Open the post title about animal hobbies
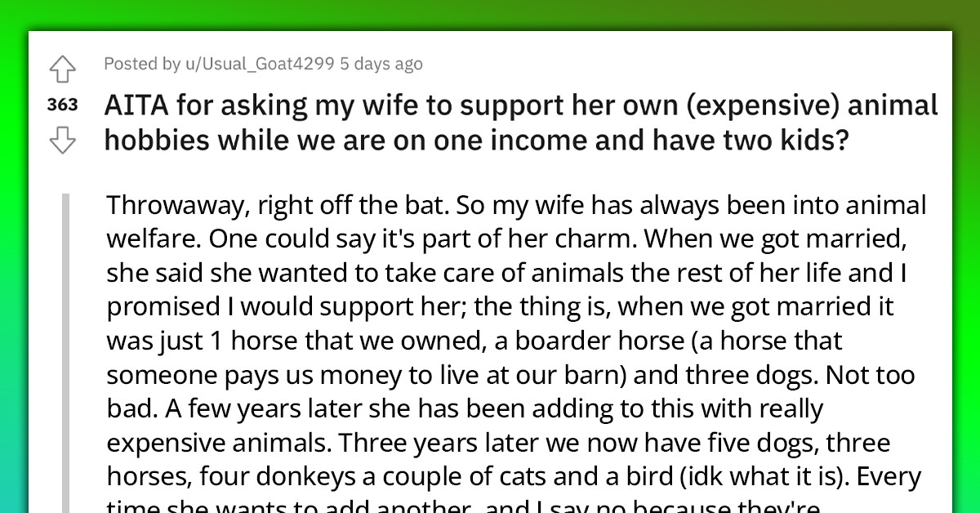The width and height of the screenshot is (980, 513). coord(521,123)
